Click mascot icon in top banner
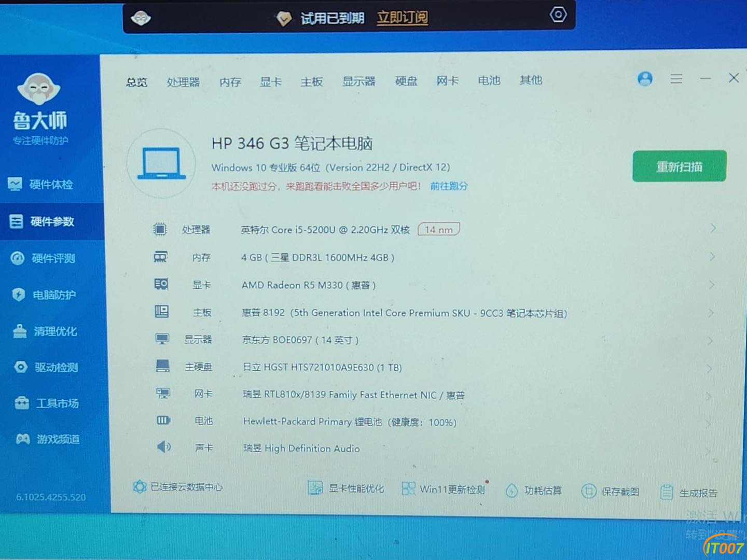 point(141,18)
